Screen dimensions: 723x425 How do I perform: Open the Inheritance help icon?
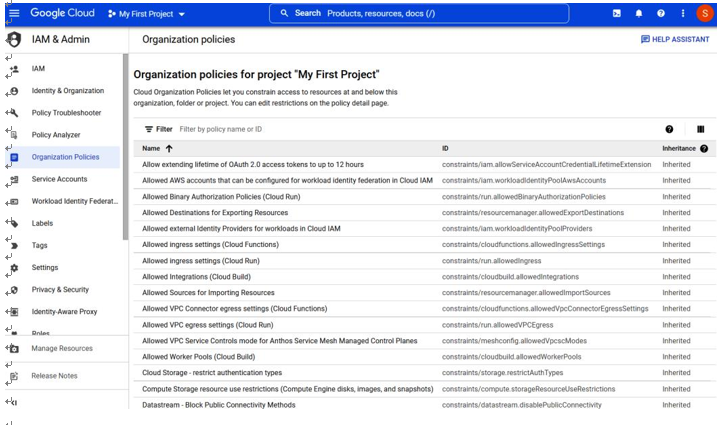pos(704,148)
